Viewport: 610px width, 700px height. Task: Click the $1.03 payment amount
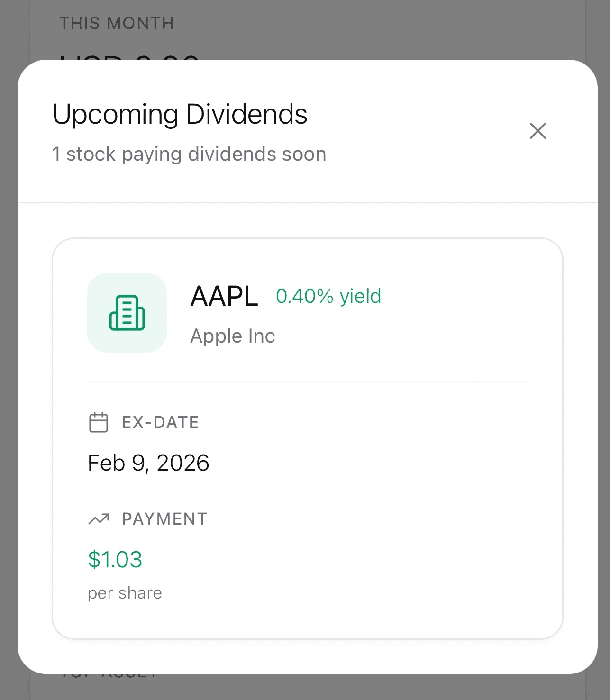click(115, 560)
